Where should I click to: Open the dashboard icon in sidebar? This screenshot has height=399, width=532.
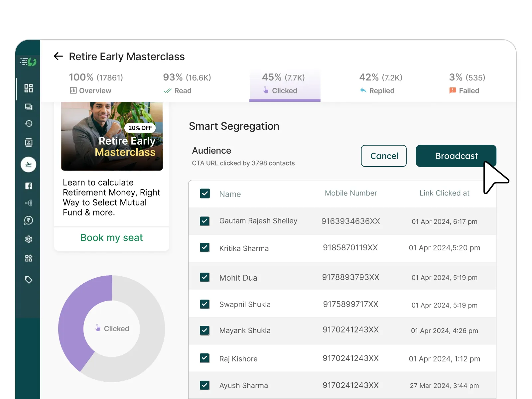(x=29, y=88)
